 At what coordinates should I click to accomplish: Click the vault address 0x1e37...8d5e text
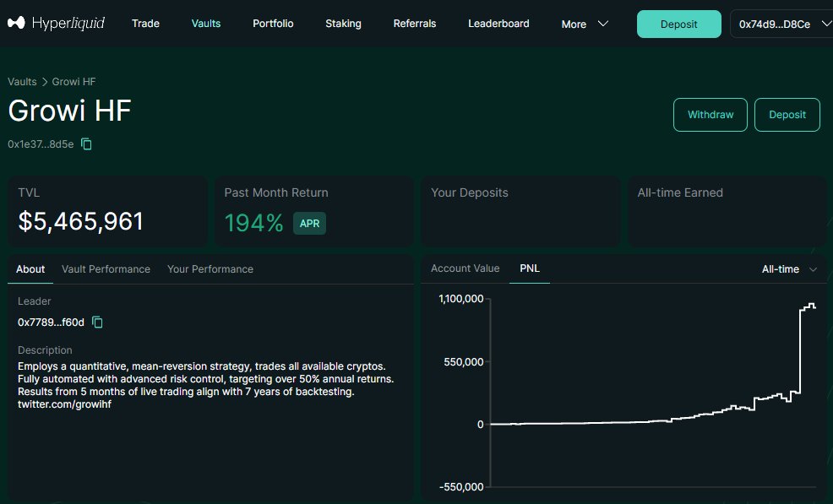pyautogui.click(x=41, y=144)
